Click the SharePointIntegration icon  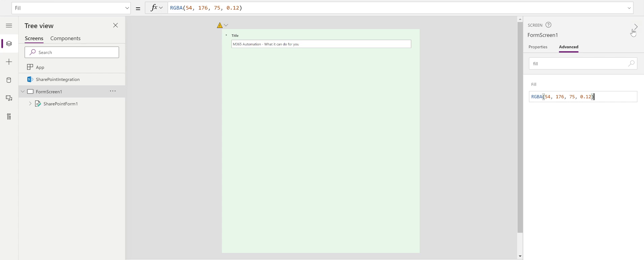click(x=30, y=79)
